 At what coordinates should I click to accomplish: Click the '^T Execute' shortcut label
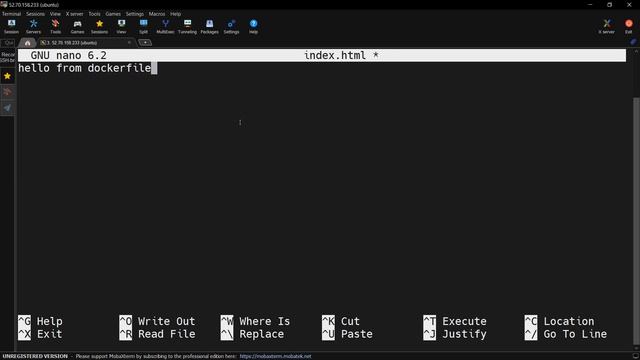pyautogui.click(x=455, y=321)
